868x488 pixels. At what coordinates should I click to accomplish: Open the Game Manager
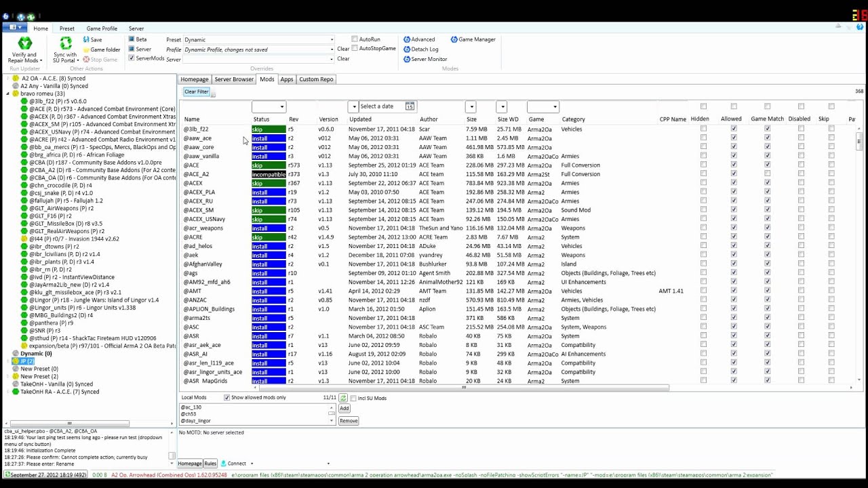(x=473, y=39)
